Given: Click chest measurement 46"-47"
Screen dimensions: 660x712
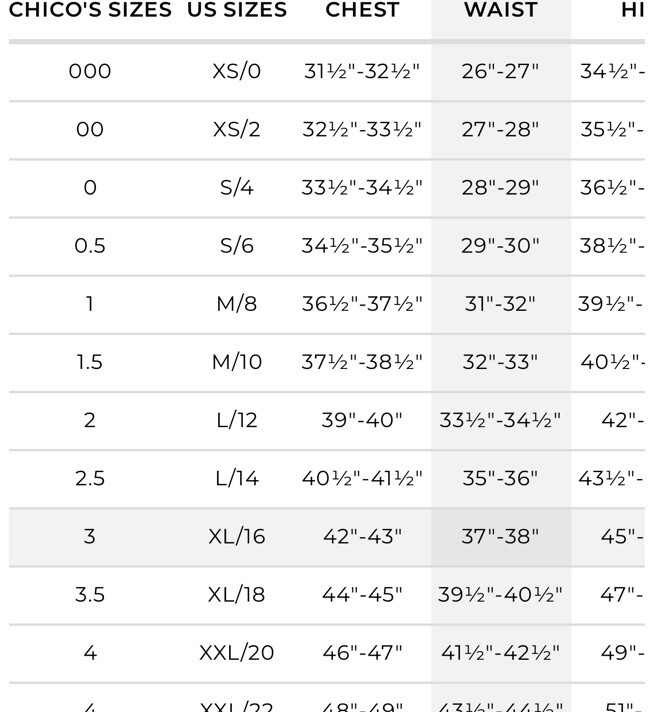Looking at the screenshot, I should coord(362,653).
